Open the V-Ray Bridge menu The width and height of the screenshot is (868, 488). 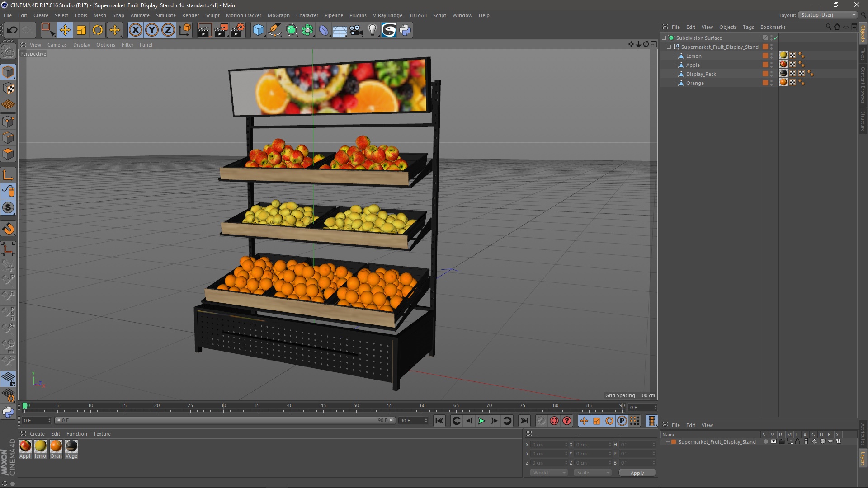[x=387, y=15]
